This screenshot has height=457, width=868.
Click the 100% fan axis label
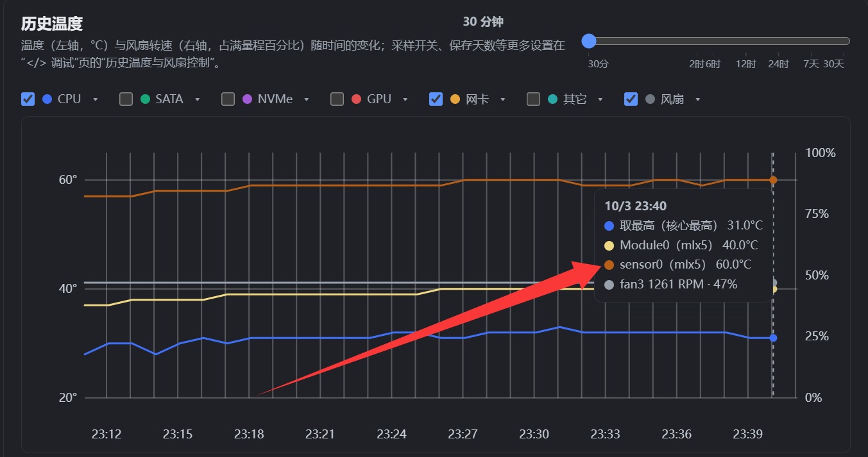pyautogui.click(x=821, y=153)
